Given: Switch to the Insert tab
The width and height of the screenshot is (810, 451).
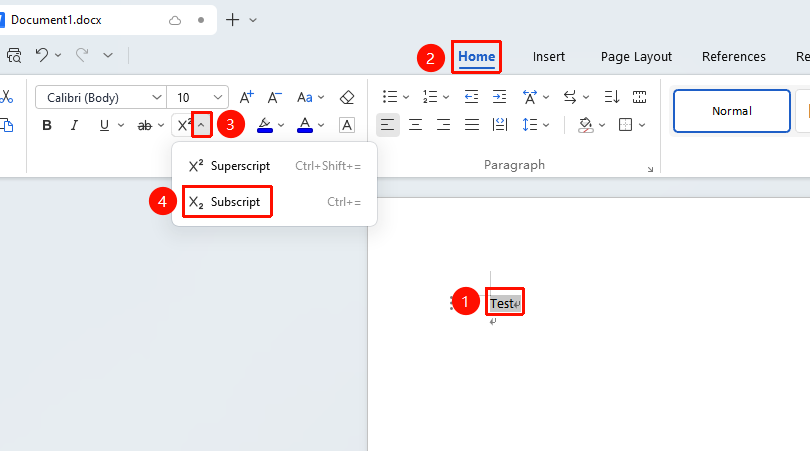Looking at the screenshot, I should (549, 56).
